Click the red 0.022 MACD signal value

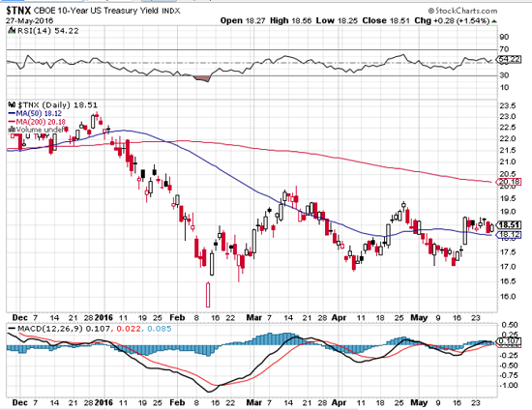[x=128, y=329]
